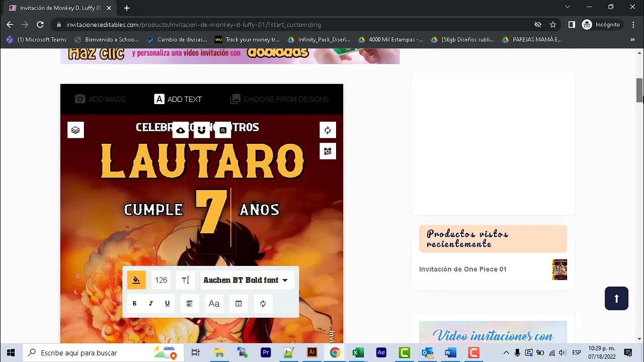Select the CHOOSE FROM DESIGNS tab
Viewport: 644px width, 362px height.
click(279, 100)
